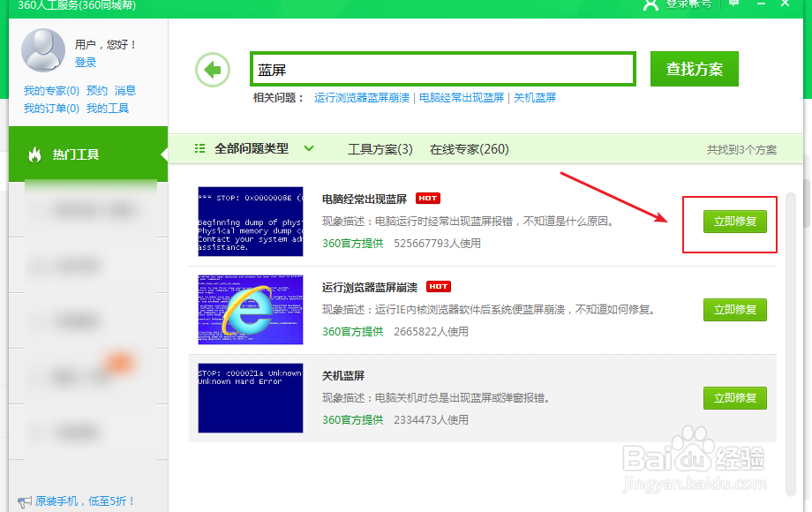This screenshot has width=812, height=512.
Task: Click the STOP c000021a Unknown Hard Error thumbnail
Action: point(250,398)
